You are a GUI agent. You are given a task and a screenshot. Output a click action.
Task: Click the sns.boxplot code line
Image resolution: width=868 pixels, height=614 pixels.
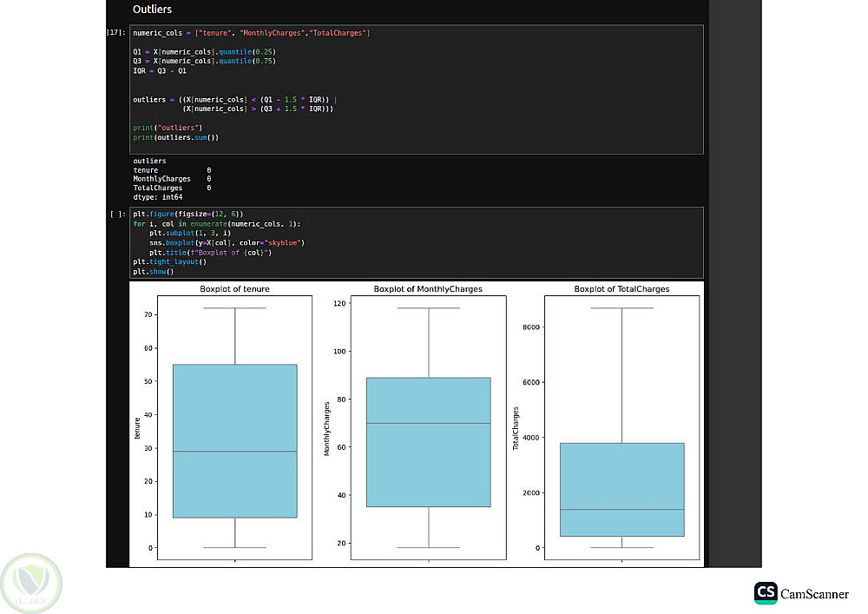tap(227, 243)
